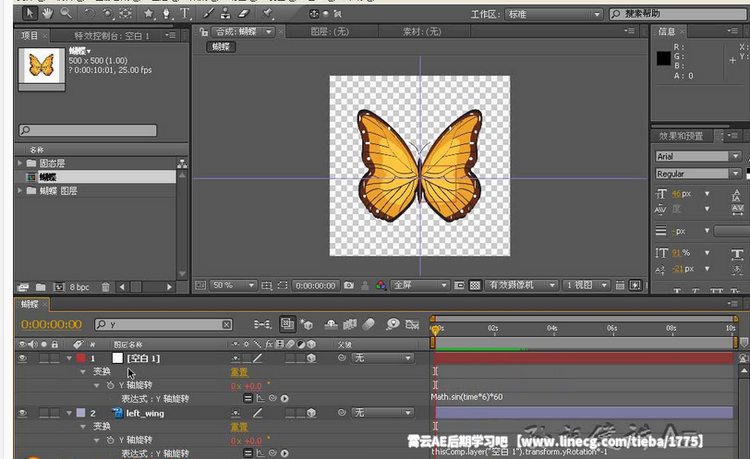The image size is (750, 459).
Task: Collapse the 空白 1 layer twirl arrow
Action: [x=69, y=358]
